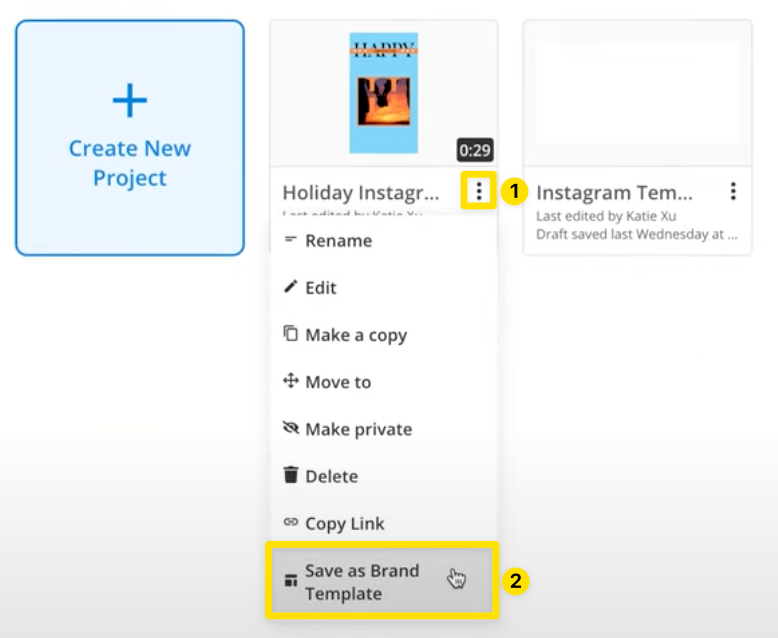Select Save as Brand Template option
The height and width of the screenshot is (638, 778).
[362, 582]
